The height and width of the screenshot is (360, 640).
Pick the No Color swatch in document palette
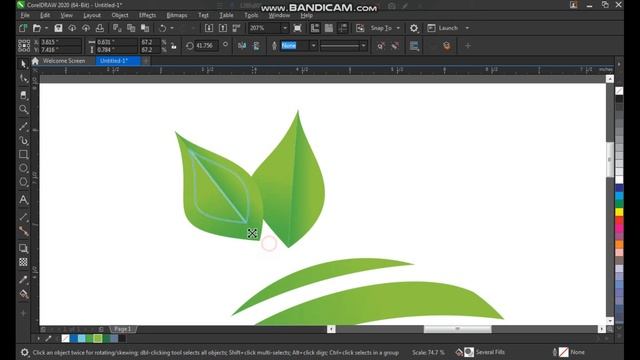pyautogui.click(x=65, y=338)
